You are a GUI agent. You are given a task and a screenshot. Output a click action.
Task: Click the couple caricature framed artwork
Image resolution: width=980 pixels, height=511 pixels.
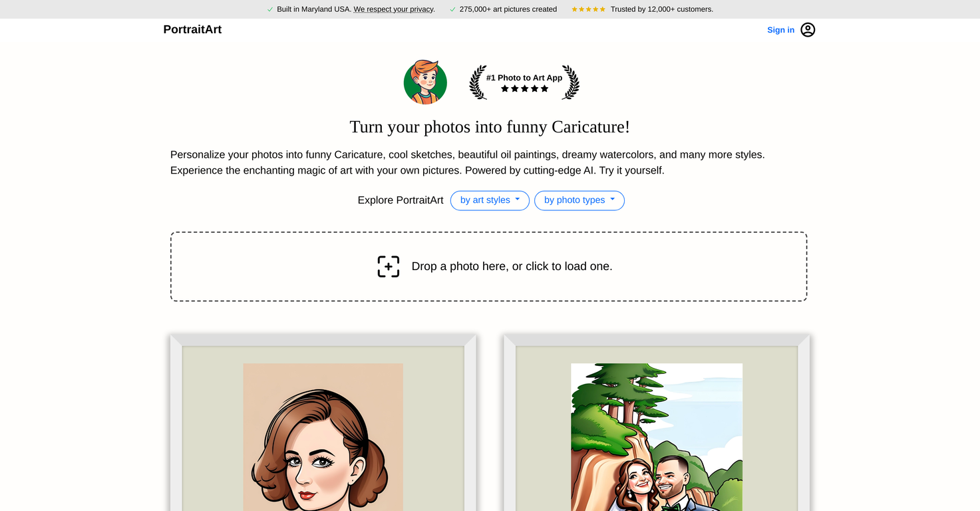click(x=656, y=432)
